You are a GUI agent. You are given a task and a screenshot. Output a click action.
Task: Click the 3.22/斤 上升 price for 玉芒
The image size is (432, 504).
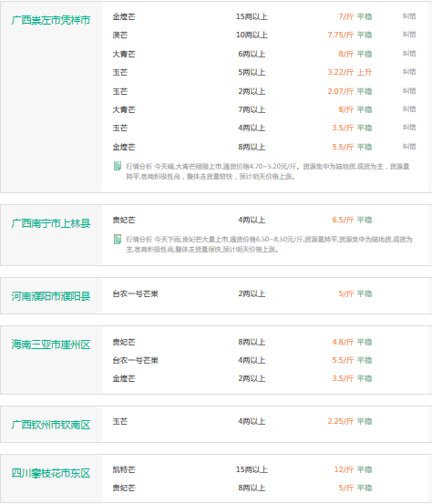click(x=350, y=72)
